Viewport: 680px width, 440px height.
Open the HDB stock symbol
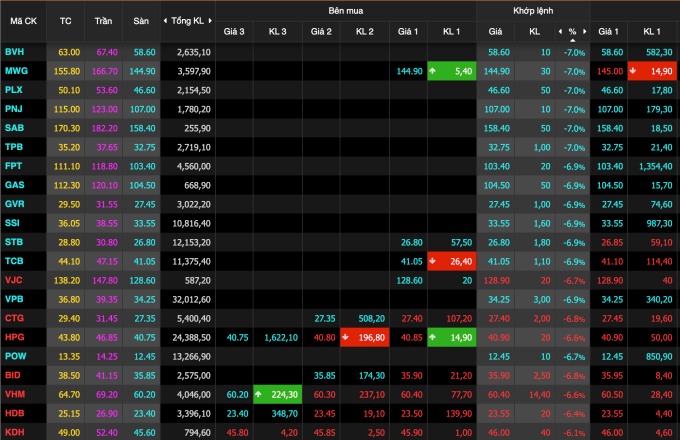pos(15,414)
